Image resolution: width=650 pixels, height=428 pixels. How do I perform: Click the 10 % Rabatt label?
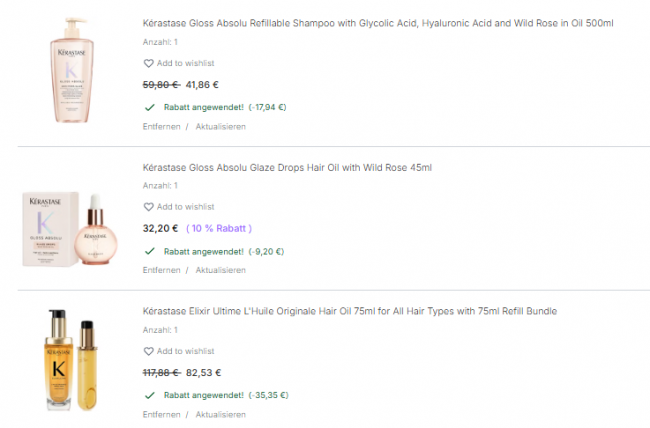pyautogui.click(x=219, y=228)
